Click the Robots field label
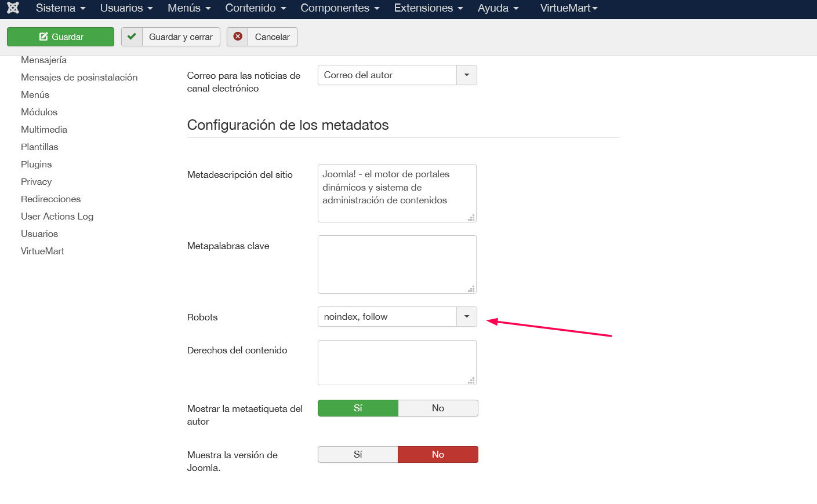Screen dimensions: 817x504 click(x=202, y=317)
